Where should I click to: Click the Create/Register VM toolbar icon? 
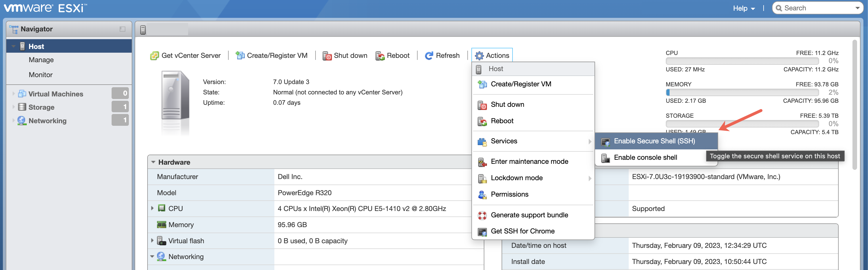click(240, 56)
